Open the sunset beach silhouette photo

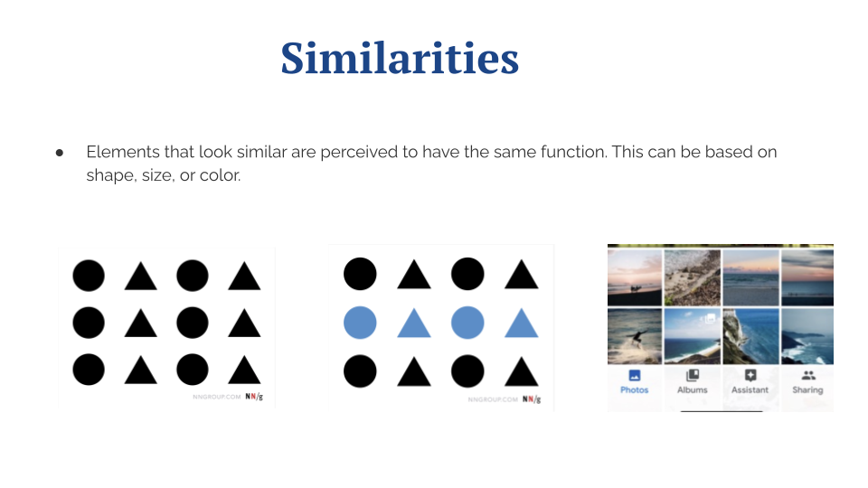click(x=635, y=277)
